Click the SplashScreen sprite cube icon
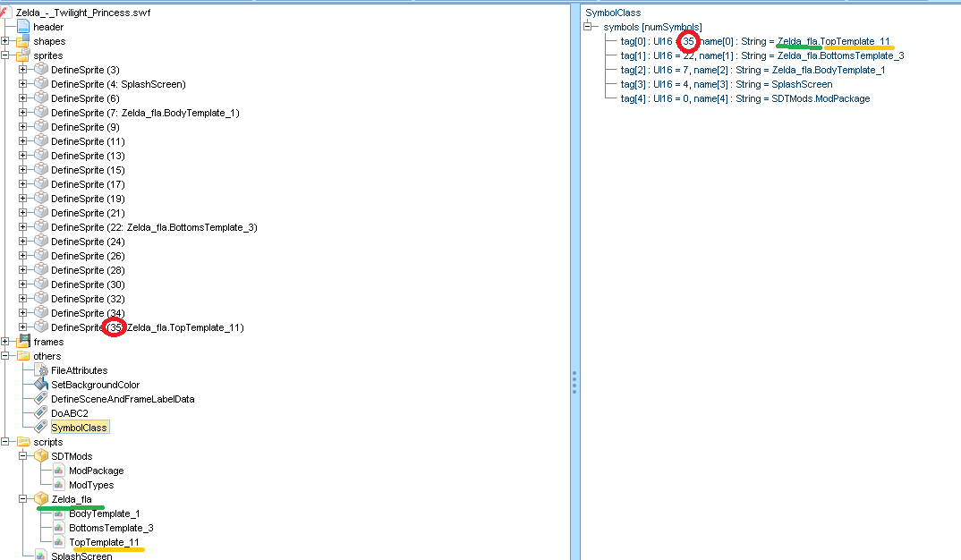This screenshot has height=560, width=961. [x=40, y=84]
